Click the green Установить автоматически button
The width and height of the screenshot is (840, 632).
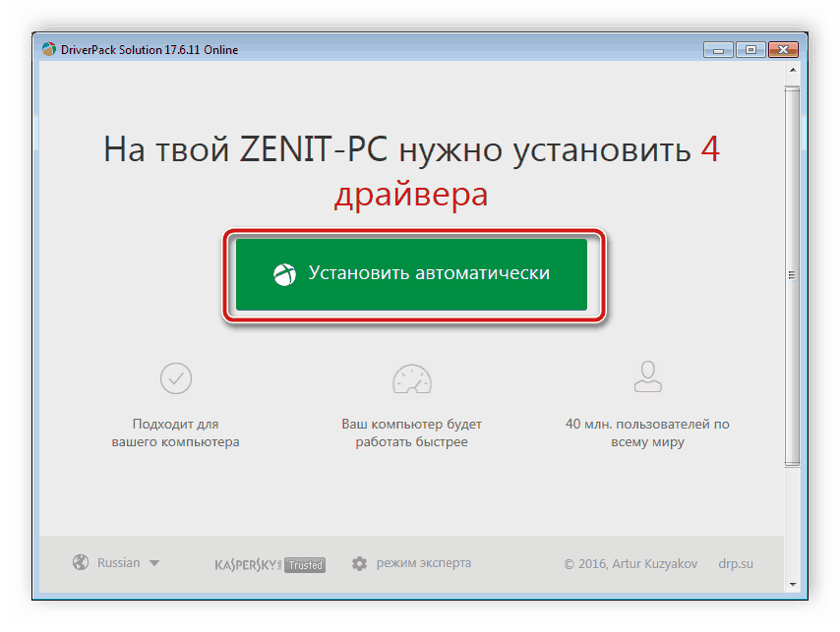411,274
